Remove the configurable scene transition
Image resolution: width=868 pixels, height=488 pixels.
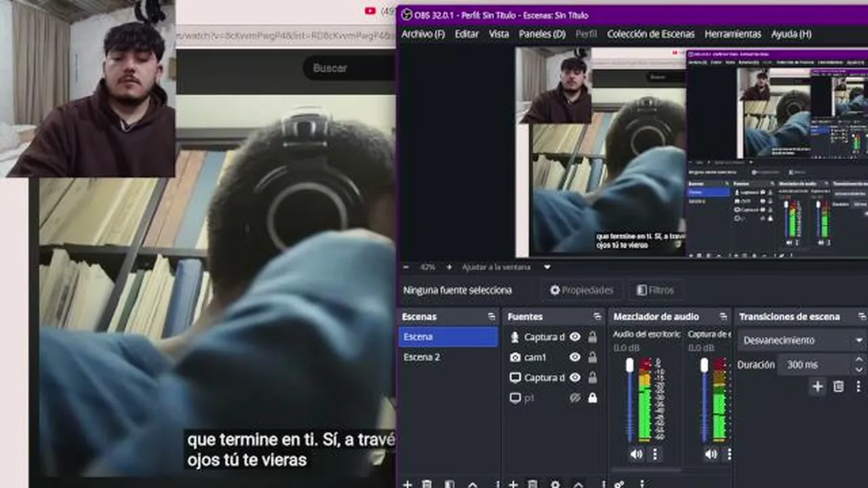[x=839, y=386]
